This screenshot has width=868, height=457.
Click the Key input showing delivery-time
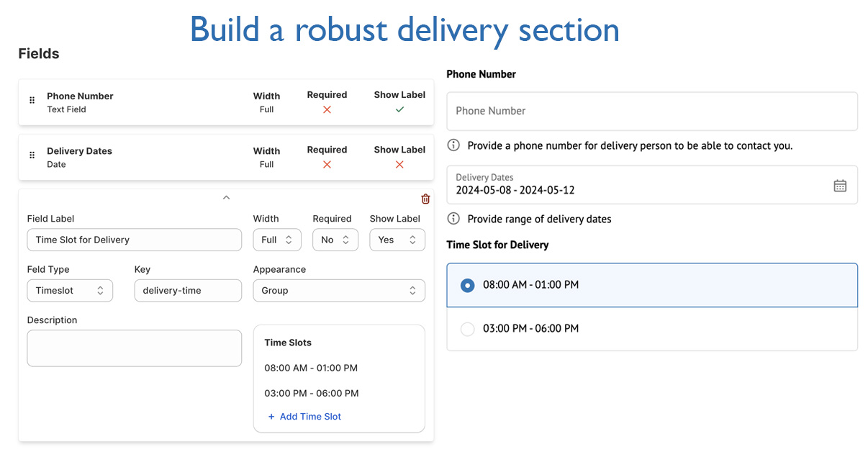click(188, 290)
